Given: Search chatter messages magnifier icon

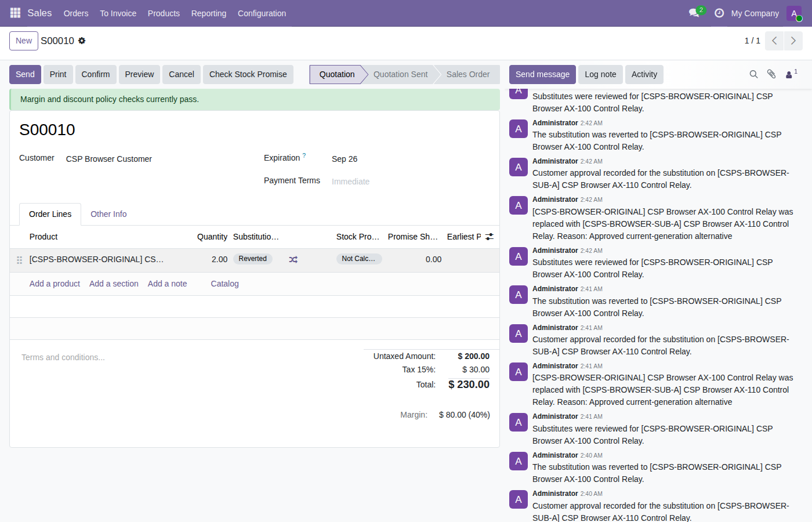Looking at the screenshot, I should [x=753, y=74].
